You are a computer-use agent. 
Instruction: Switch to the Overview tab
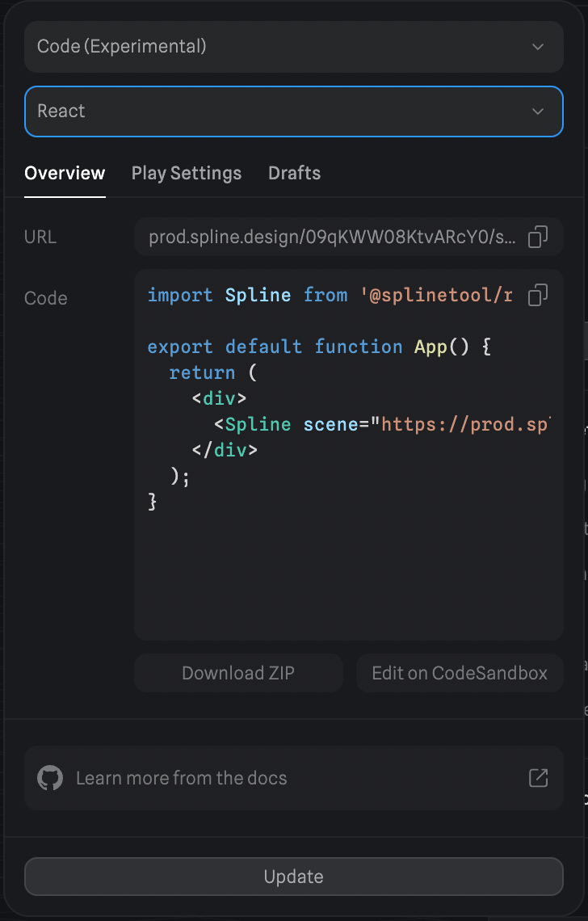click(65, 173)
